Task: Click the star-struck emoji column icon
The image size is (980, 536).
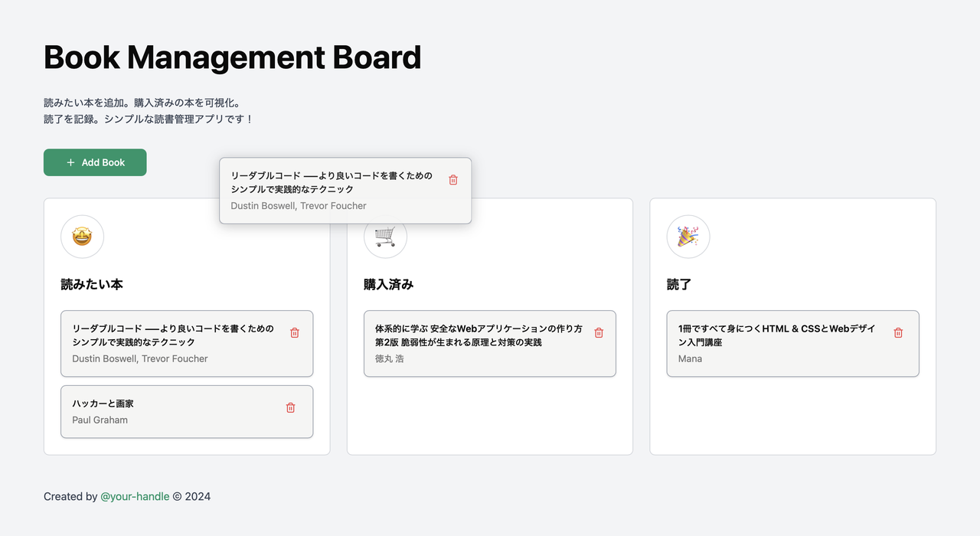Action: 82,237
